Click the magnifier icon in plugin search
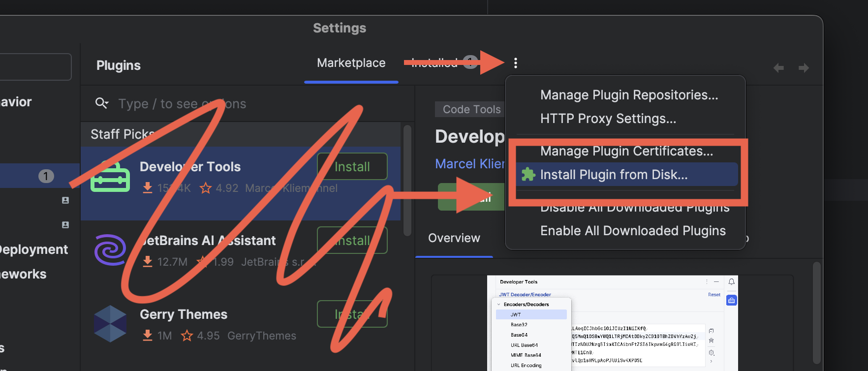 pos(101,103)
